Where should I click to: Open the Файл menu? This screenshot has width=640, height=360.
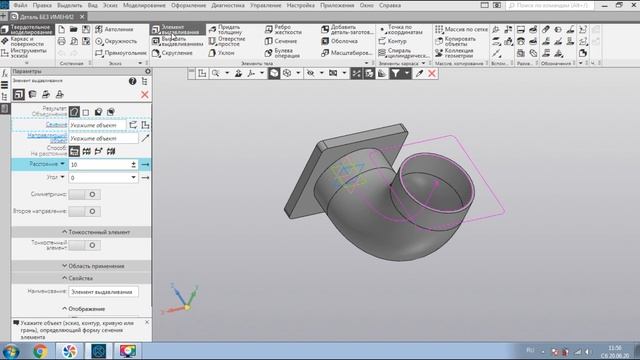20,5
